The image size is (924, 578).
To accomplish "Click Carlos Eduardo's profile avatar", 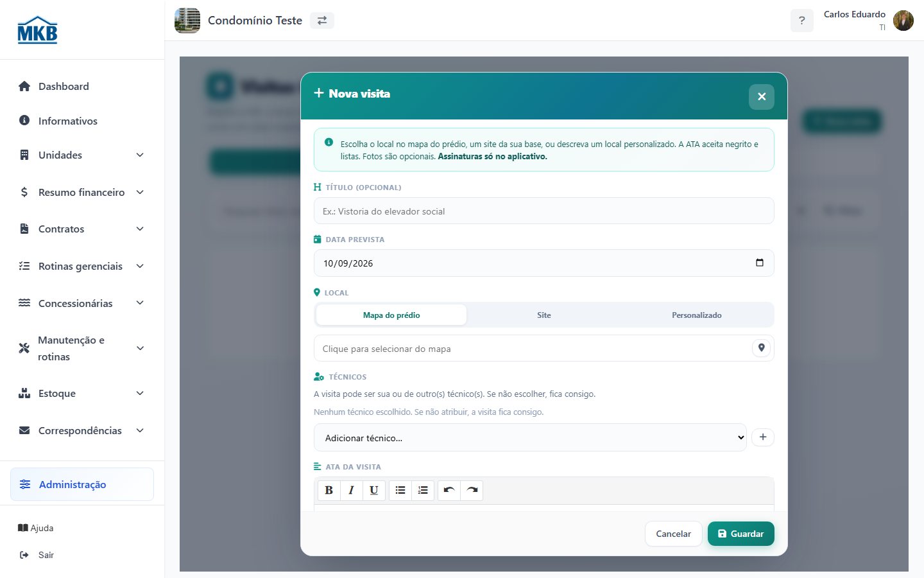I will click(x=903, y=21).
